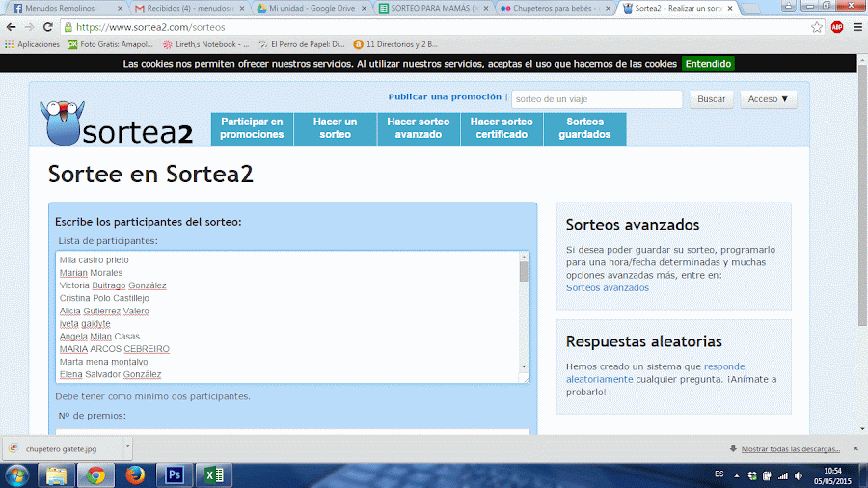
Task: Open Hacer sorteo certificado
Action: click(x=502, y=128)
